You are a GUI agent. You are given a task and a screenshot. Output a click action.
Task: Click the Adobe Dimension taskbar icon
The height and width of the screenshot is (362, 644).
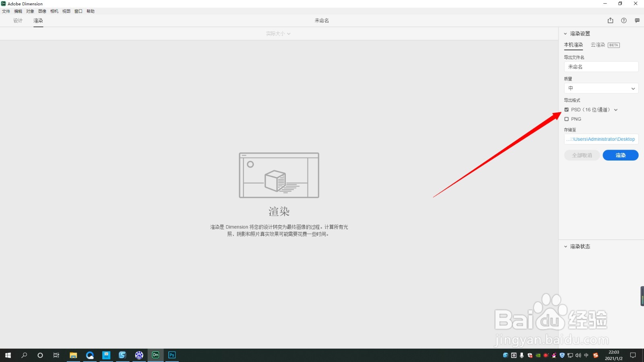tap(155, 355)
